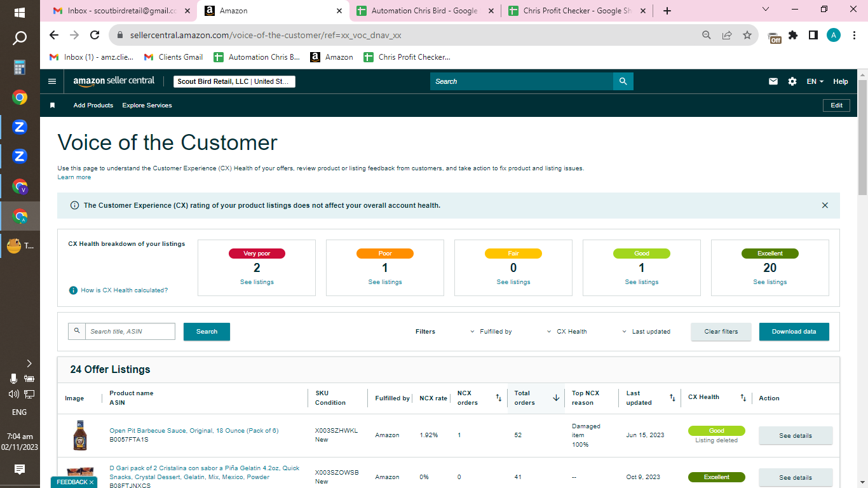Image resolution: width=868 pixels, height=488 pixels.
Task: Click the Seller Central top search field
Action: [x=522, y=81]
